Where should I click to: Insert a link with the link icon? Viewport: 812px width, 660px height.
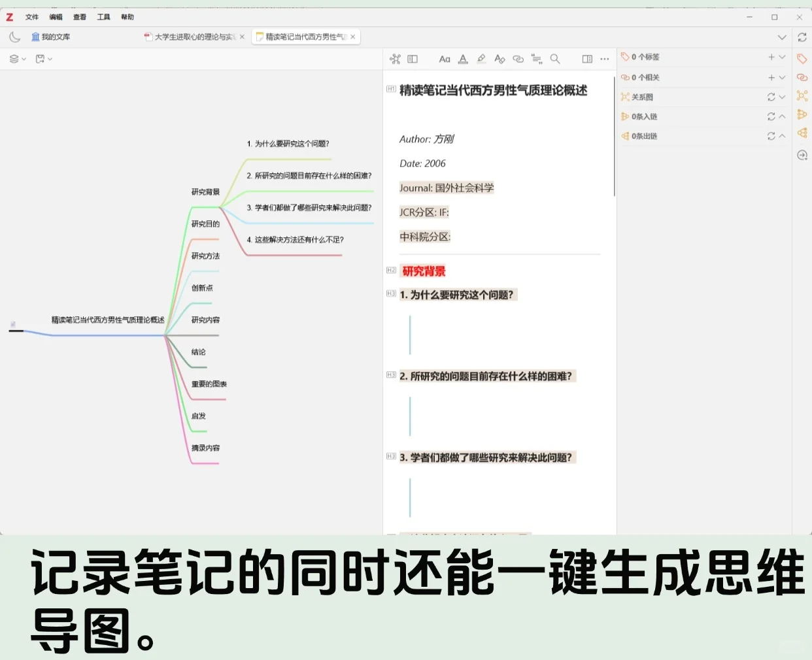518,59
